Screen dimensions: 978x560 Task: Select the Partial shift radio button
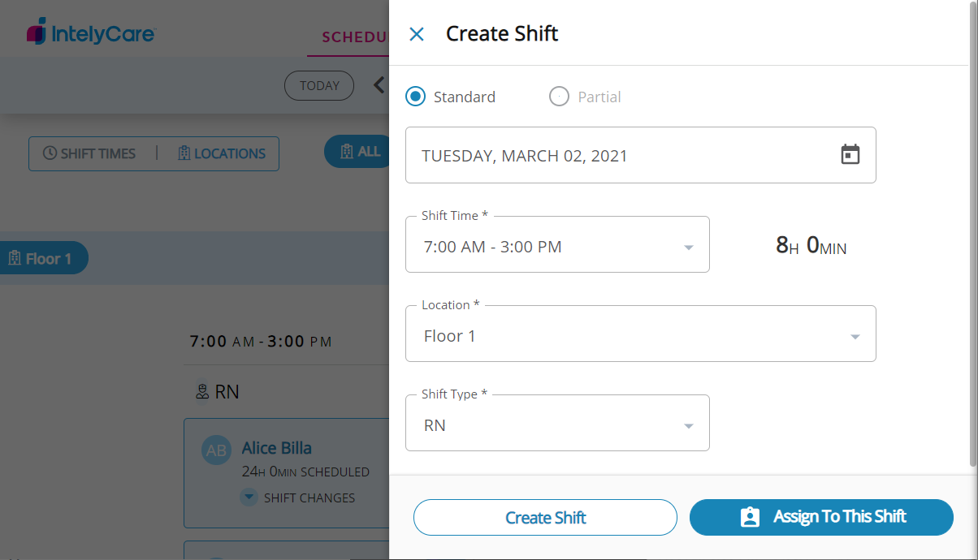click(559, 97)
